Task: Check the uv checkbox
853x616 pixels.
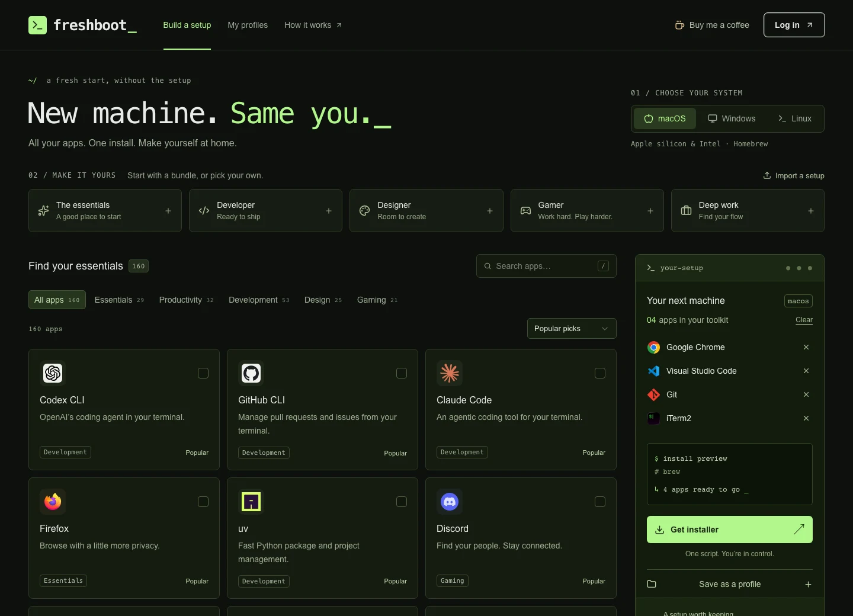Action: (x=402, y=502)
